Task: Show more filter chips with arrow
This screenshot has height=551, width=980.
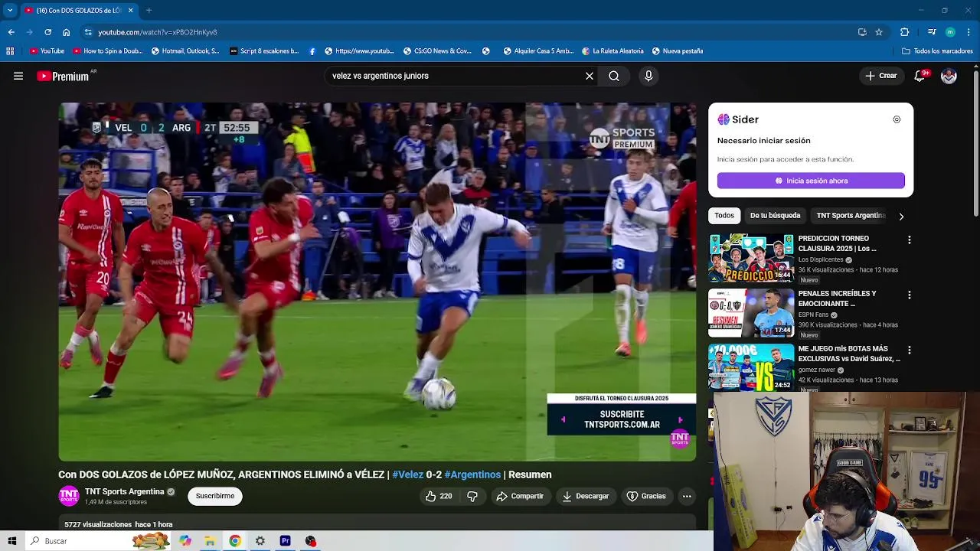Action: pos(901,217)
